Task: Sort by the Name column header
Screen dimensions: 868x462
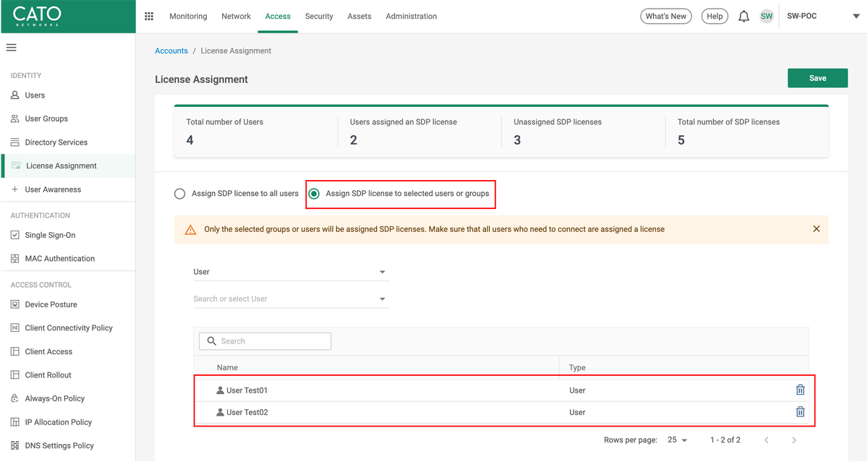Action: 227,367
